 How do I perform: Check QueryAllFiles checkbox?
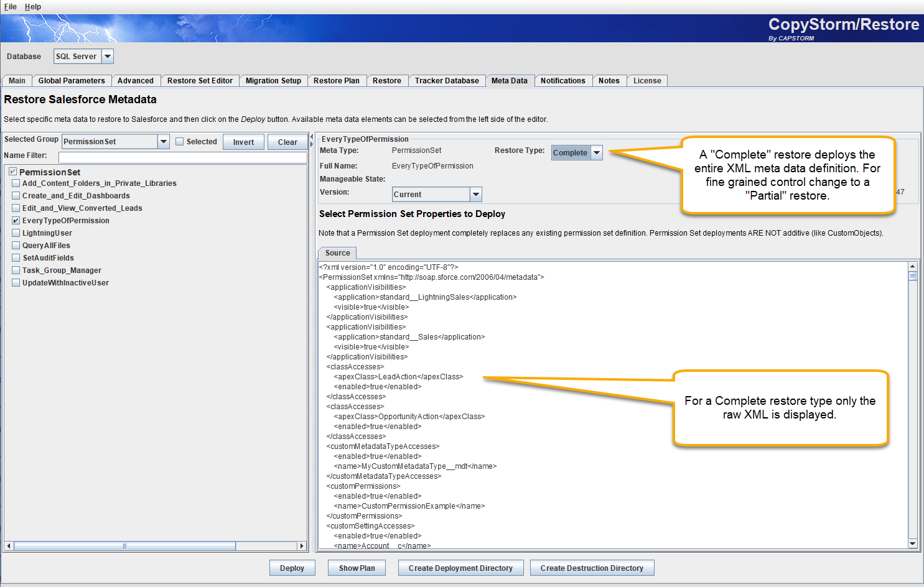click(x=16, y=246)
